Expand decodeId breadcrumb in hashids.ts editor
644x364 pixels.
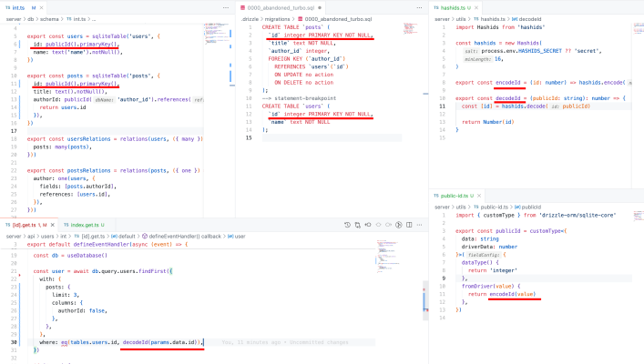point(530,19)
